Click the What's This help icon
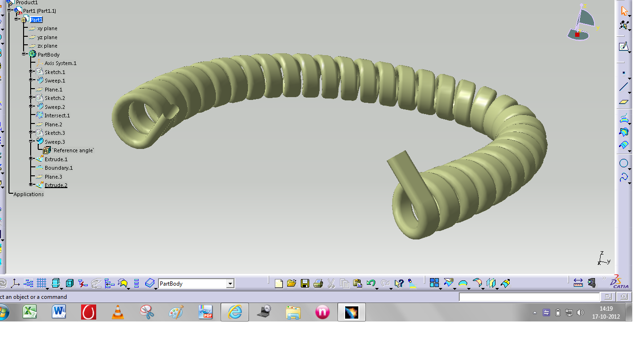The image size is (644, 362). tap(399, 283)
